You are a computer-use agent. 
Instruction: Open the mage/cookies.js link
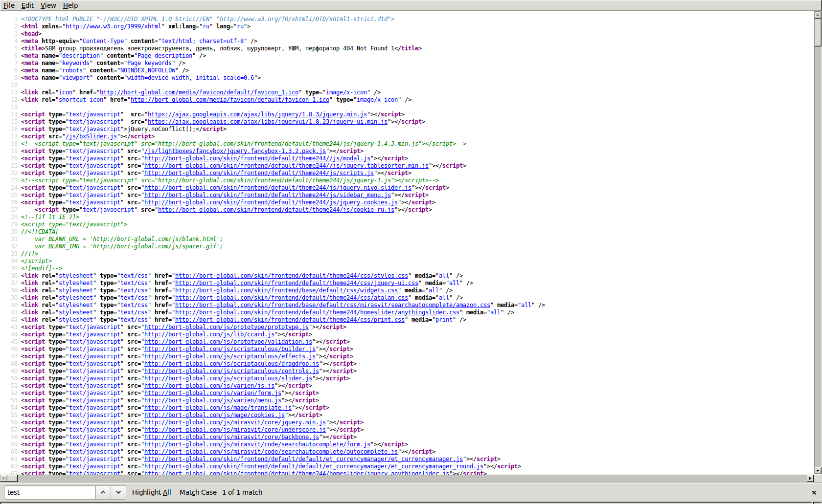point(214,415)
